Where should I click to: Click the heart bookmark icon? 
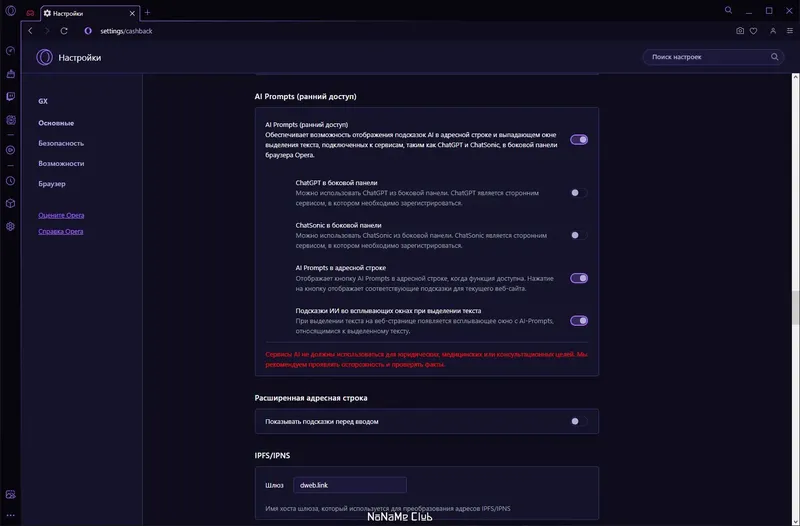(753, 31)
